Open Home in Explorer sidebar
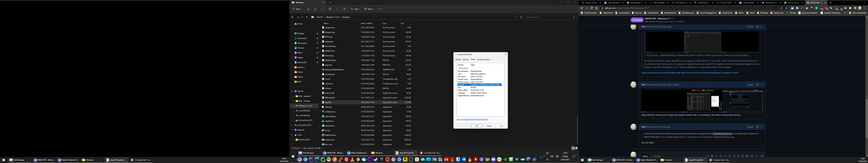Viewport: 868px width, 163px height. (299, 24)
